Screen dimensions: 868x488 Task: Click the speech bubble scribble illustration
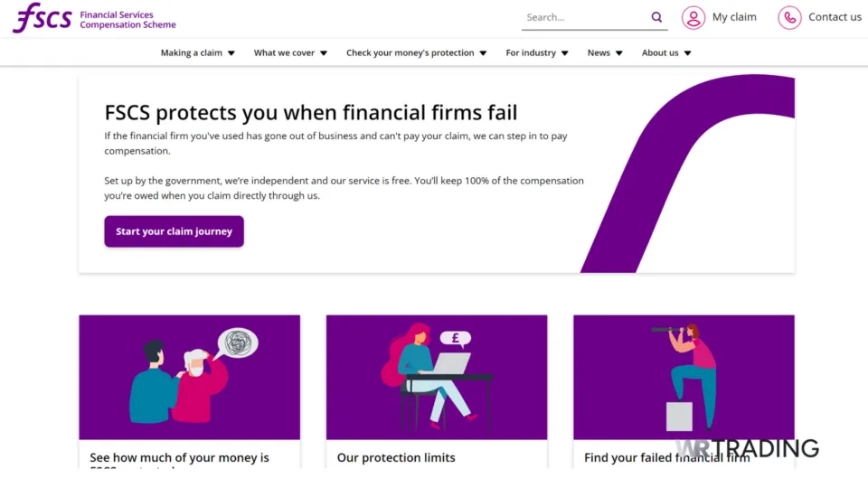(x=239, y=343)
